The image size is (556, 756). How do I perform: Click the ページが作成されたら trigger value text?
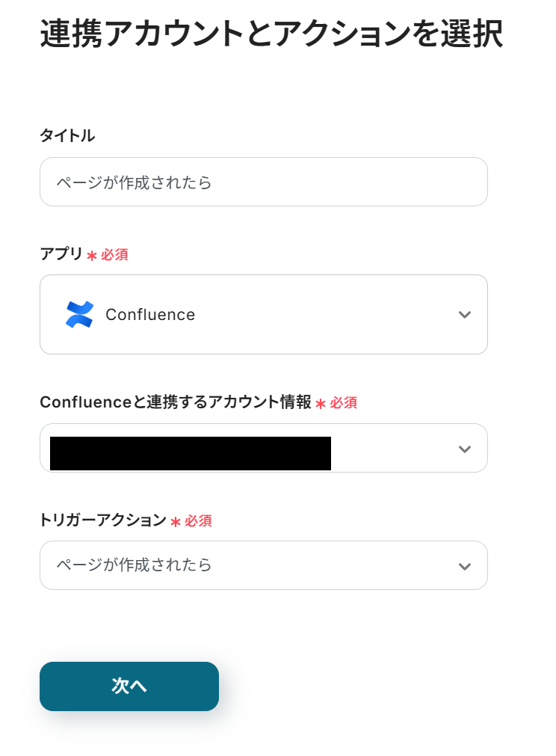(x=135, y=565)
